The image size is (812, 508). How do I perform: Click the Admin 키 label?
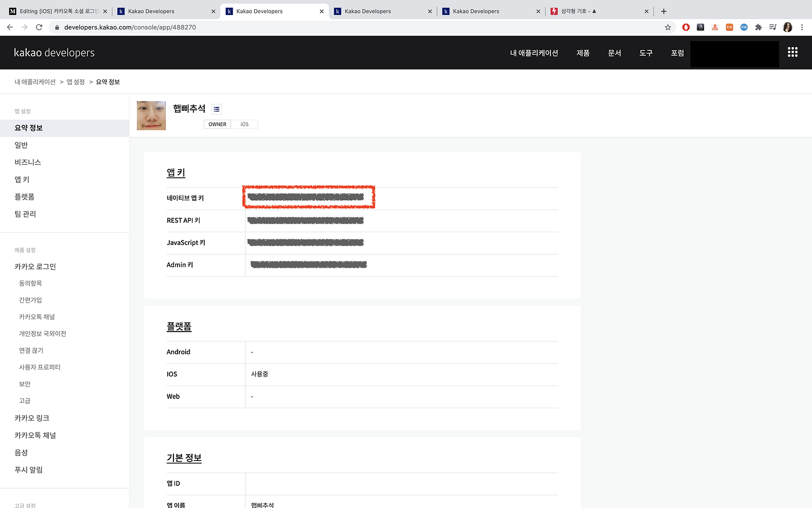coord(180,265)
